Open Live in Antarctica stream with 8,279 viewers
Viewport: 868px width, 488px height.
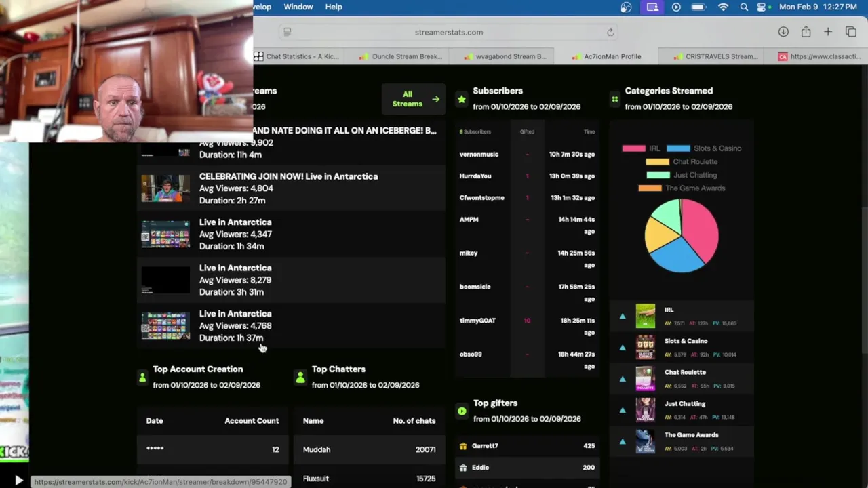pyautogui.click(x=292, y=280)
